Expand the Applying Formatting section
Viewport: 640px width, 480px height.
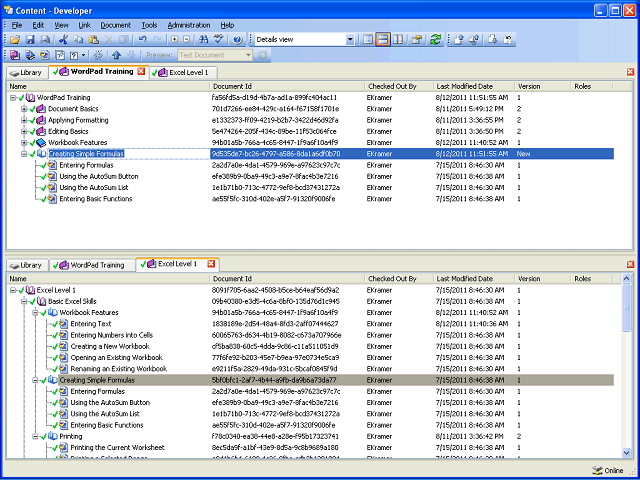[24, 120]
